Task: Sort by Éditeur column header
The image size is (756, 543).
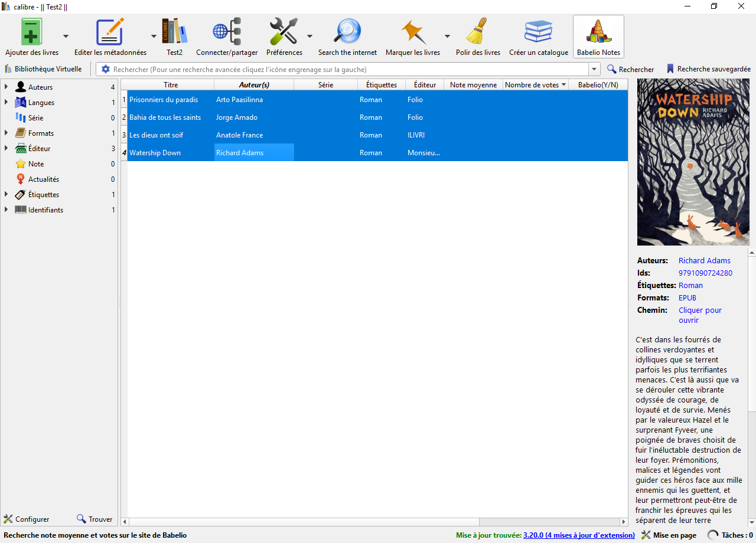Action: pos(425,85)
